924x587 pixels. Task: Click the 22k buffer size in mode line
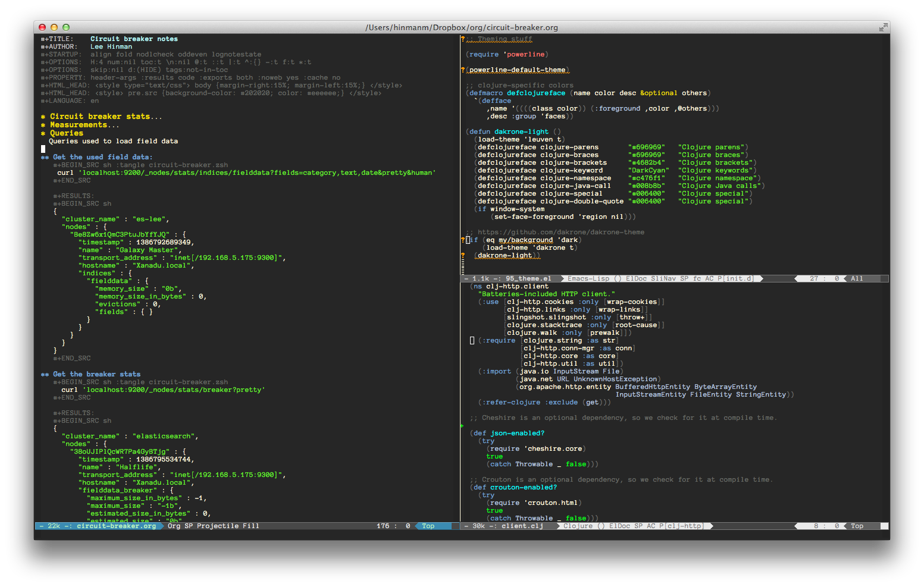[x=54, y=526]
